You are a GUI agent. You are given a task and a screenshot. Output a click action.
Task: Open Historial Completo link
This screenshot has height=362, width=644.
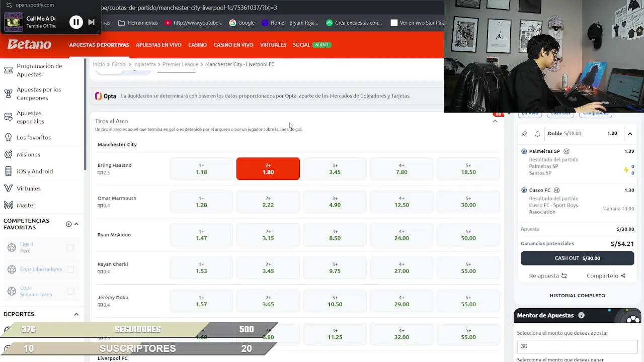point(577,296)
